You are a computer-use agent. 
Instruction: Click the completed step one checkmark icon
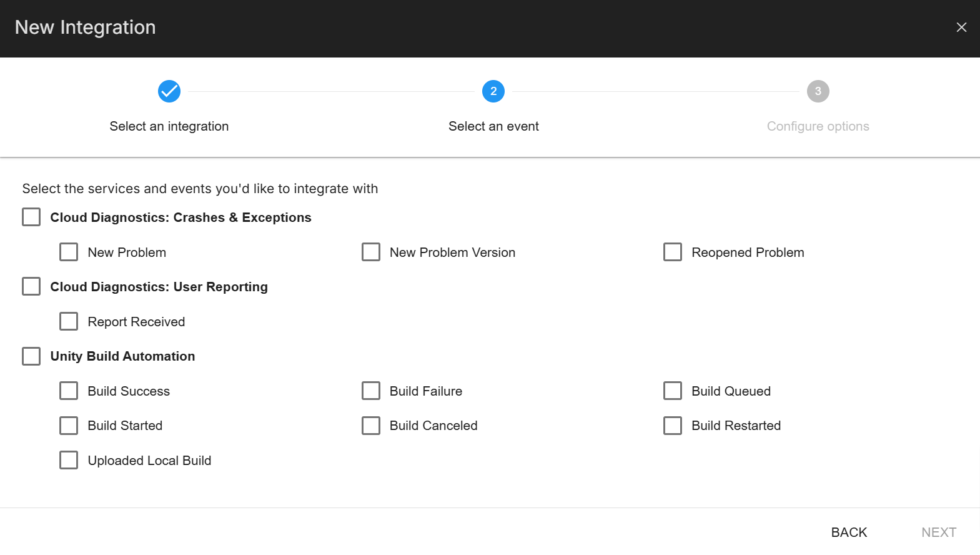click(x=169, y=91)
